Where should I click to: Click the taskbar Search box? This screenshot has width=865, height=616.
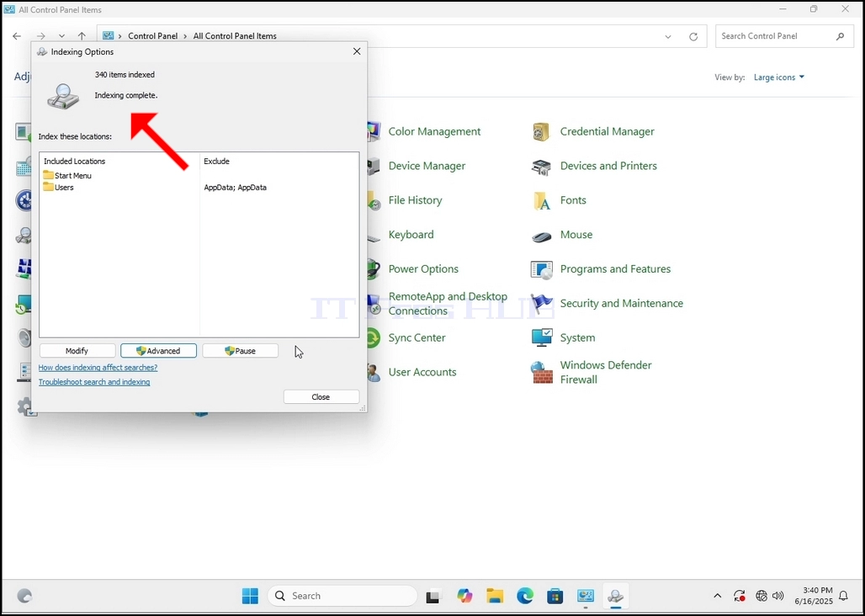(342, 596)
